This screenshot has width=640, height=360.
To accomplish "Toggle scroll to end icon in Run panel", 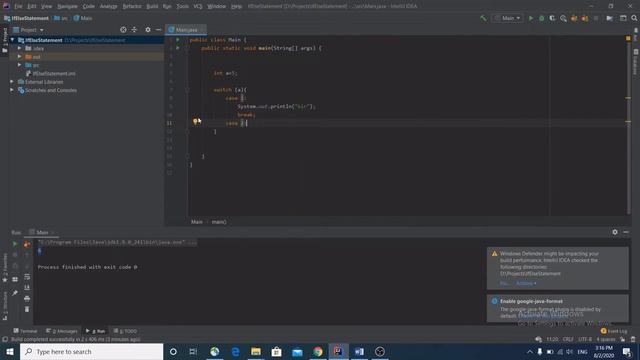I will pos(27,288).
